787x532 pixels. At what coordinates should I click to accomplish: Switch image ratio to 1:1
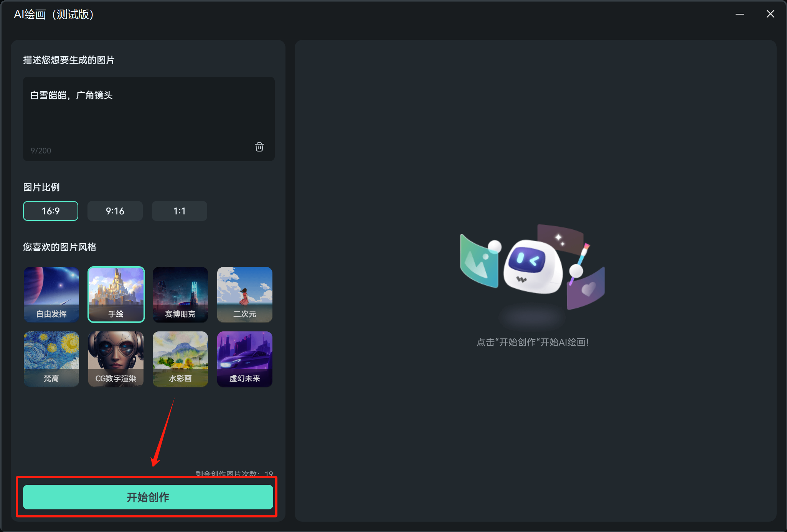[180, 211]
